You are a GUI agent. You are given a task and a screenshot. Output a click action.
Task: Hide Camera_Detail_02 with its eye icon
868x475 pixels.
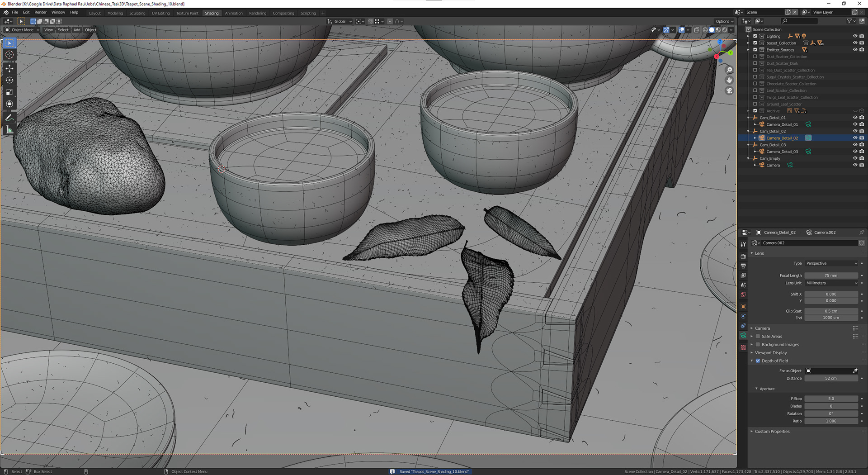pyautogui.click(x=855, y=138)
